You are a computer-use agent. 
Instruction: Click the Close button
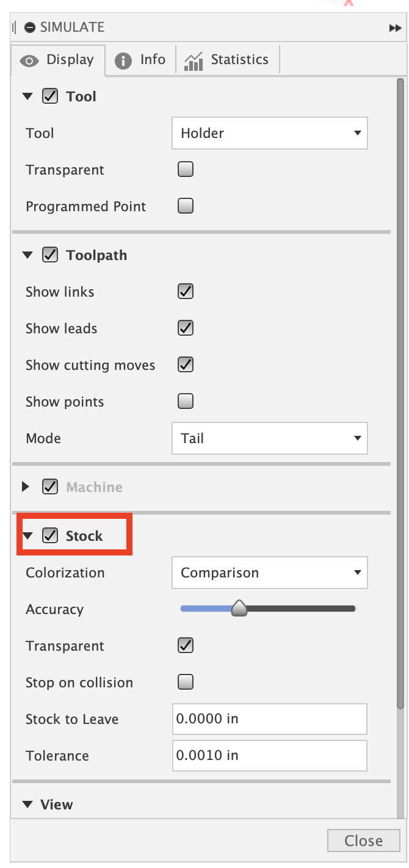(363, 841)
